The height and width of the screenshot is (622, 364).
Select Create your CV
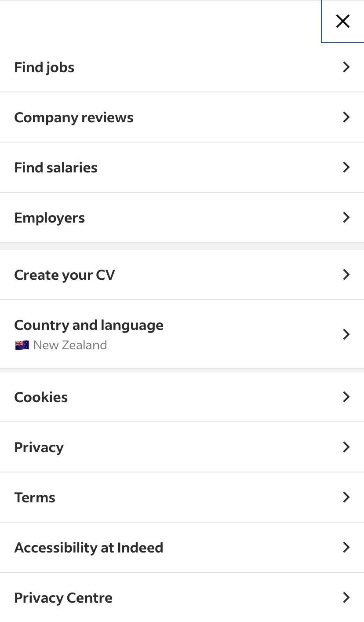[x=65, y=275]
